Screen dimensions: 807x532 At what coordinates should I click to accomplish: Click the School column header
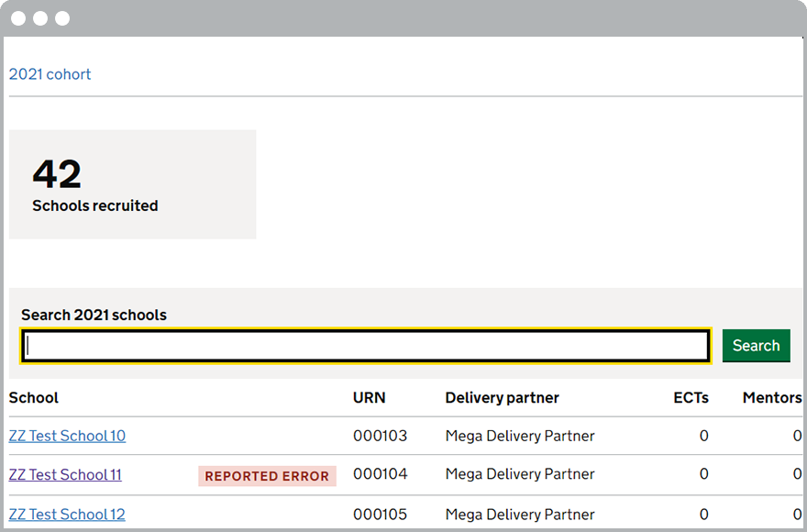click(34, 397)
